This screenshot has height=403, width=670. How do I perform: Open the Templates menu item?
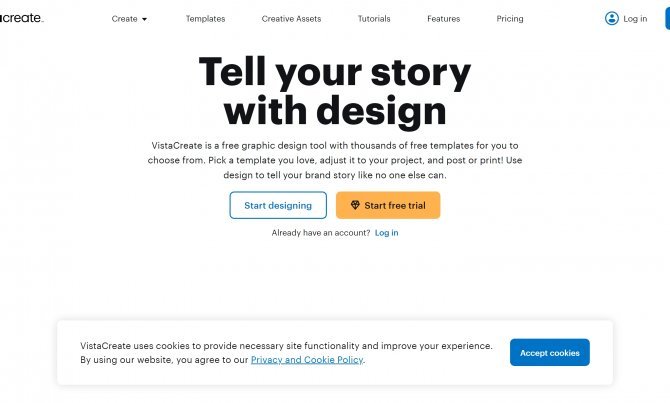point(205,19)
